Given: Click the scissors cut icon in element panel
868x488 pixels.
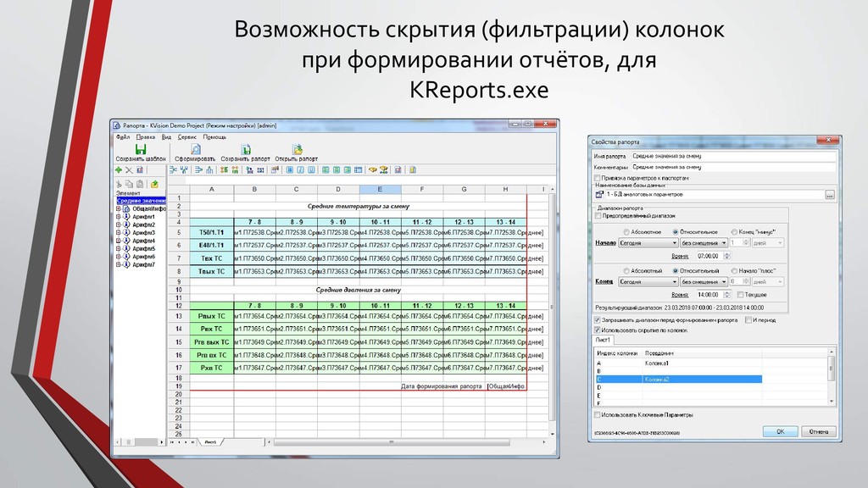Looking at the screenshot, I should coord(119,184).
